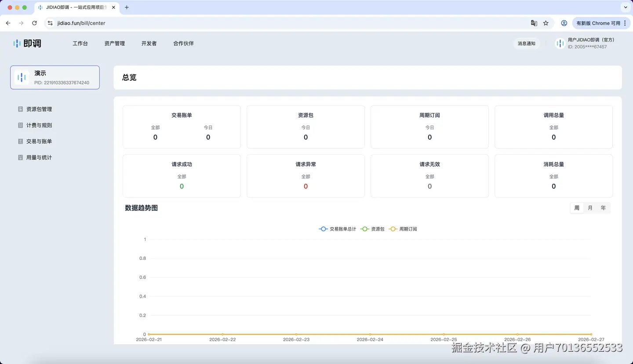Open site information icon in address bar
633x364 pixels.
pyautogui.click(x=50, y=23)
